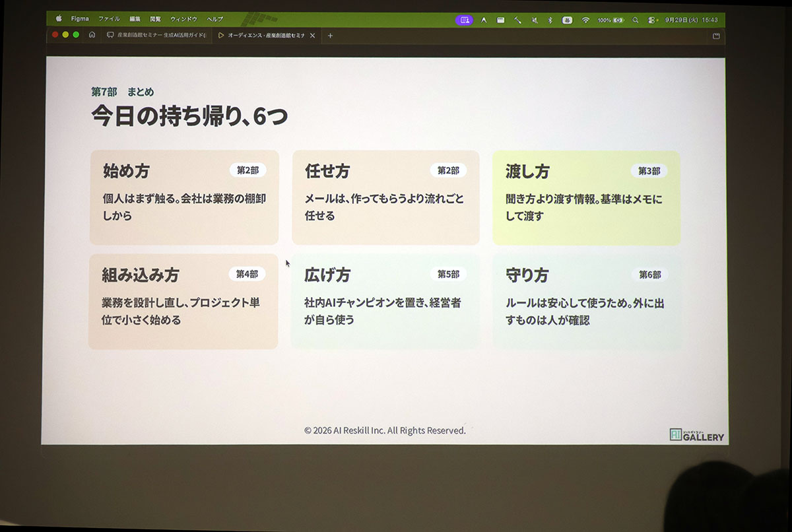This screenshot has height=532, width=792.
Task: Click the 第4部 badge on 組み込み方 card
Action: (247, 274)
